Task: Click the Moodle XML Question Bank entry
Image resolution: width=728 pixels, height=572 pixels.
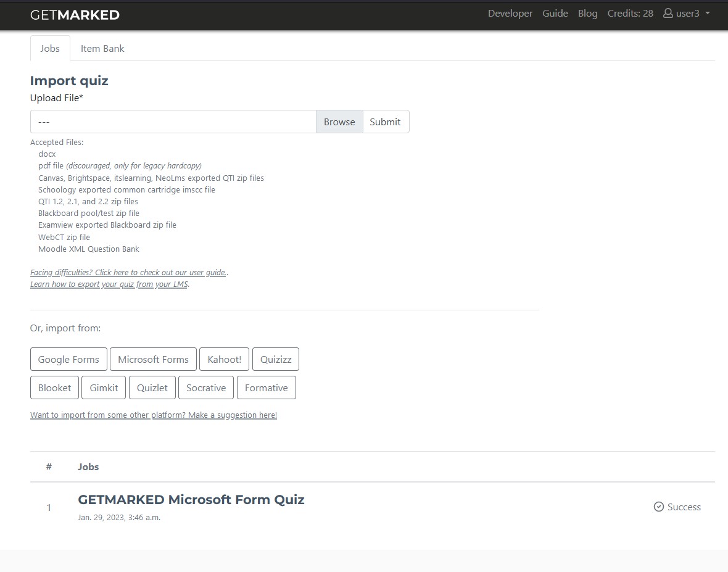Action: tap(89, 249)
